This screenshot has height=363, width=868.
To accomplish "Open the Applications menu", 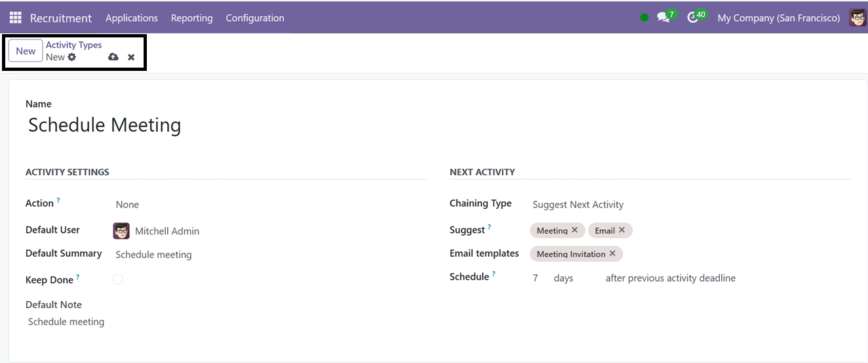I will tap(132, 18).
